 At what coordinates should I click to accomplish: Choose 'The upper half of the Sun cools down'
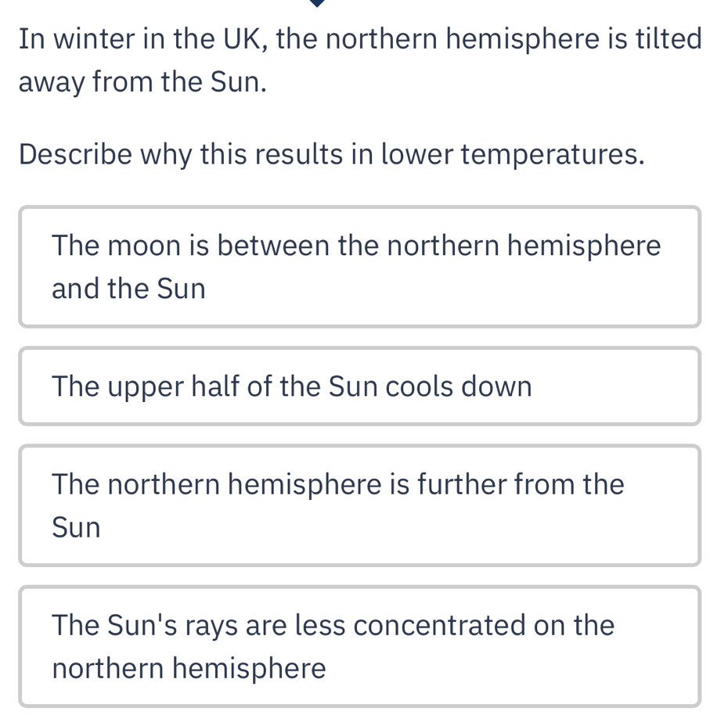point(359,386)
